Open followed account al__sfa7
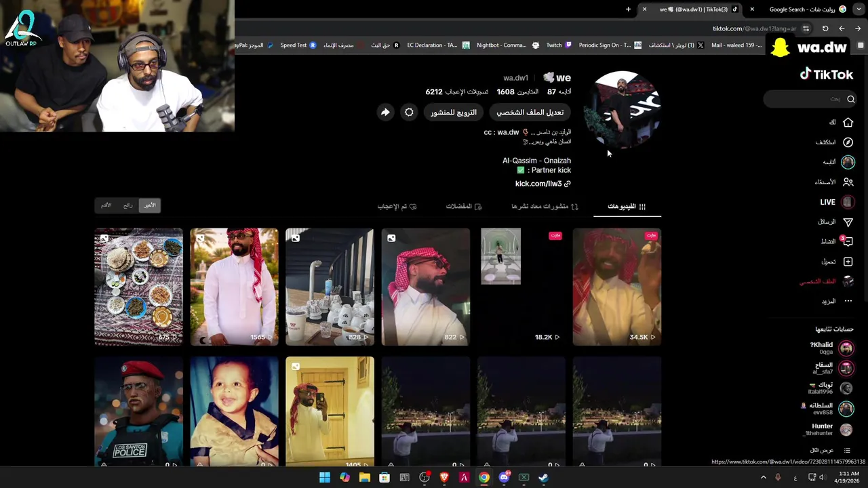Screen dimensions: 868x488 click(832, 368)
